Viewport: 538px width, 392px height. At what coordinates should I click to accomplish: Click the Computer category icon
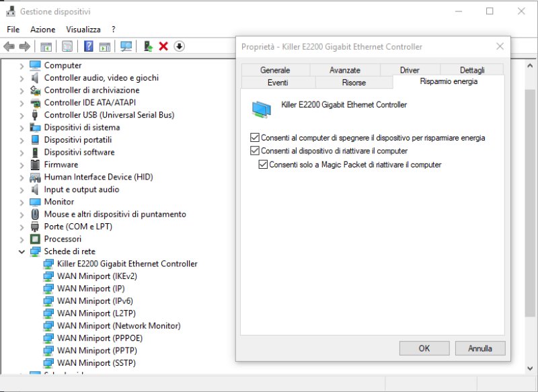click(35, 65)
